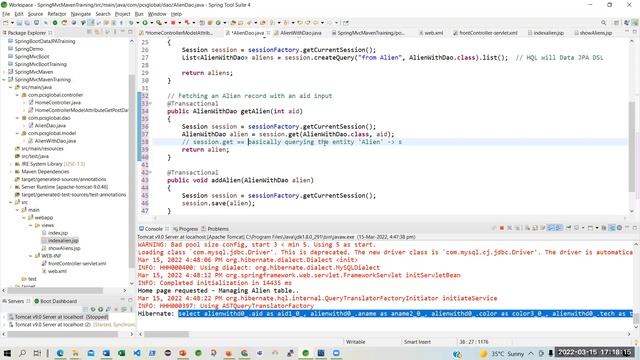Open the Open Console dropdown in Console toolbar
The width and height of the screenshot is (640, 360).
[597, 228]
